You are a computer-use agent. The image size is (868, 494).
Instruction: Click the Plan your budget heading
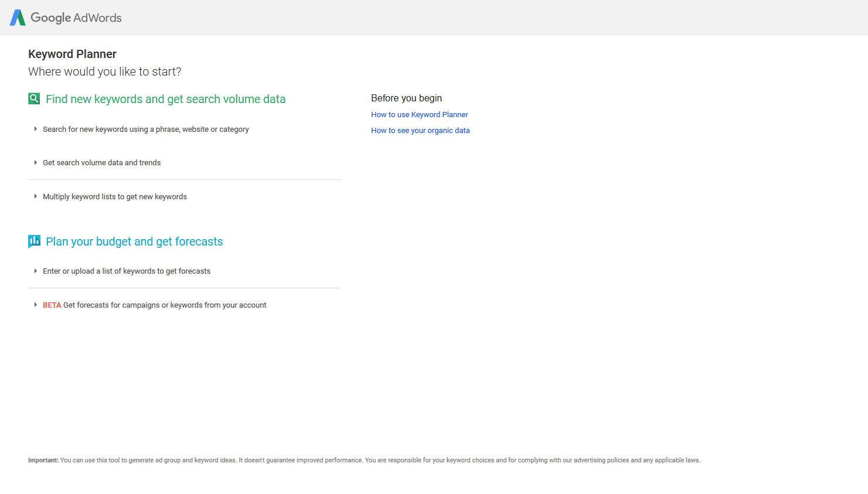click(x=134, y=241)
